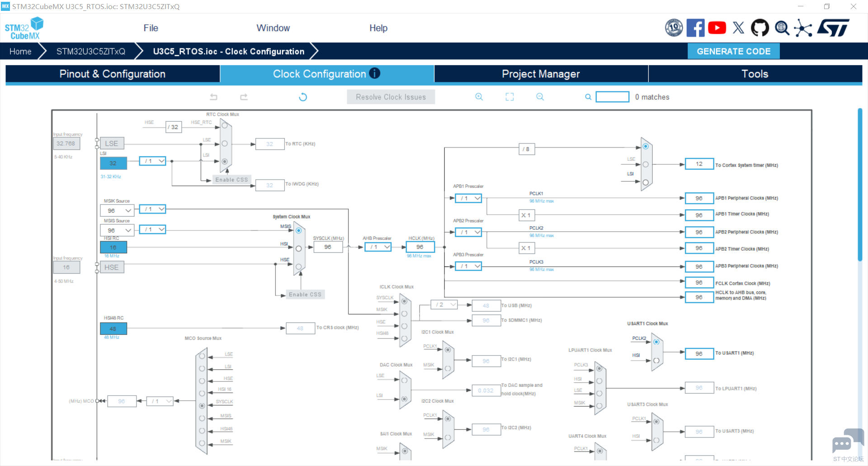The image size is (868, 466).
Task: Select HSI in System Clock Mux
Action: 298,248
